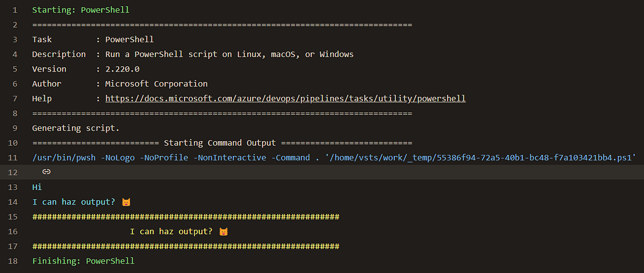This screenshot has width=644, height=273.
Task: Select the 'Hi' output line
Action: point(37,187)
